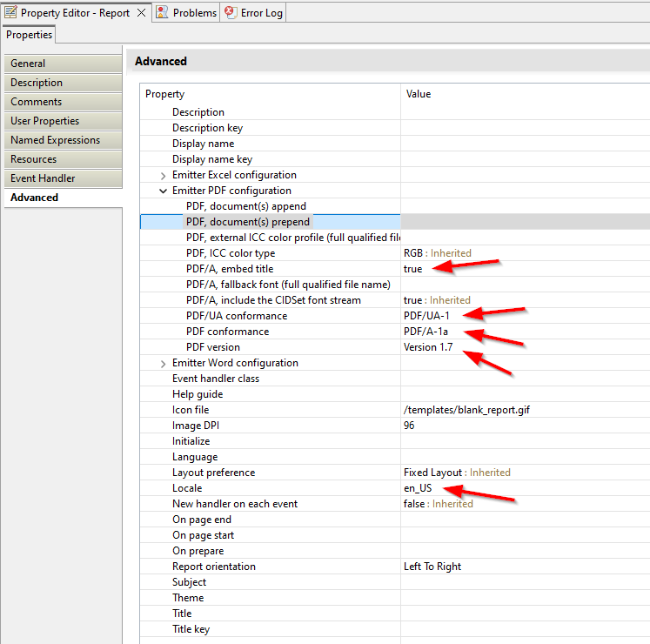Select the Image DPI property
The image size is (650, 644).
pyautogui.click(x=195, y=426)
